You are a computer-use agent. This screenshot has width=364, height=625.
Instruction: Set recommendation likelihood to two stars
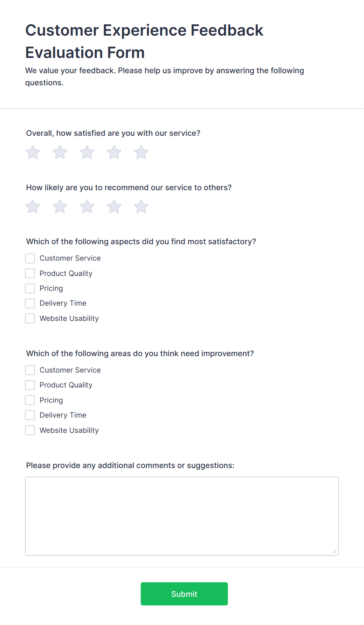tap(60, 207)
